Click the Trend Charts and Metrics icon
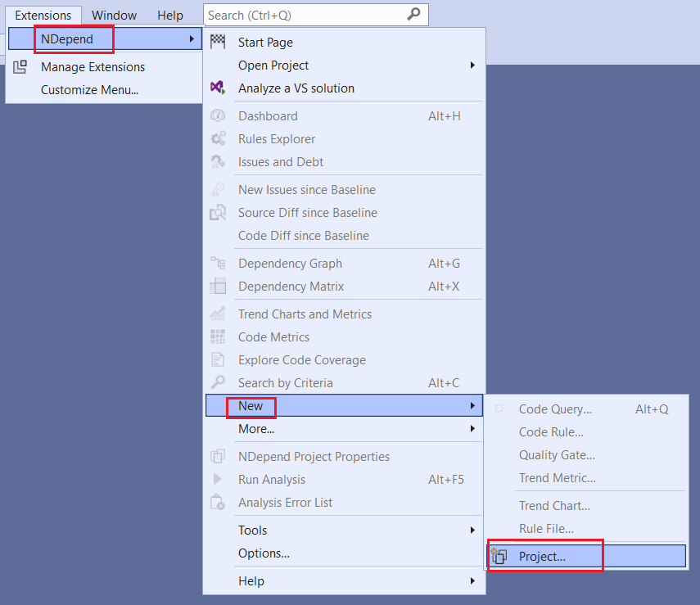The width and height of the screenshot is (700, 605). tap(218, 314)
